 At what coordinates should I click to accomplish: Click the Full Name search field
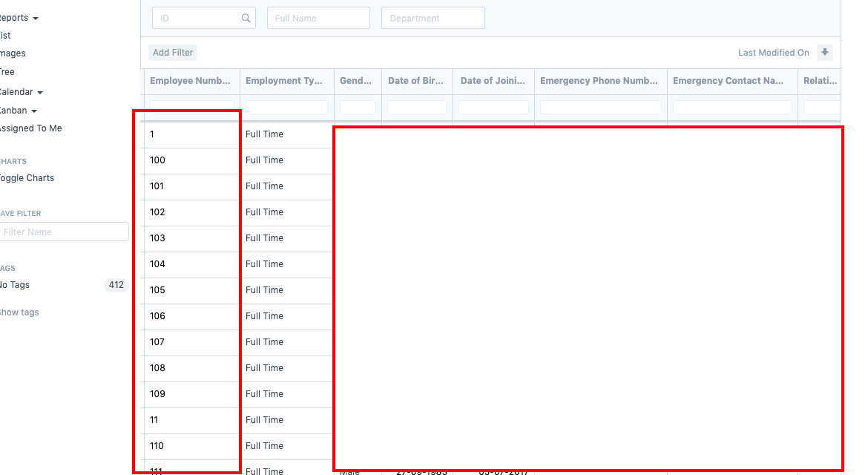tap(318, 17)
